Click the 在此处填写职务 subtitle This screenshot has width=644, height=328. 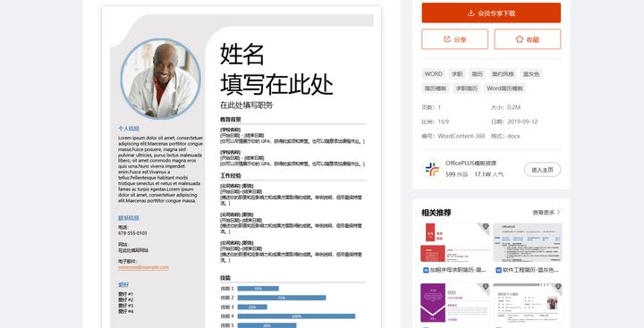247,105
